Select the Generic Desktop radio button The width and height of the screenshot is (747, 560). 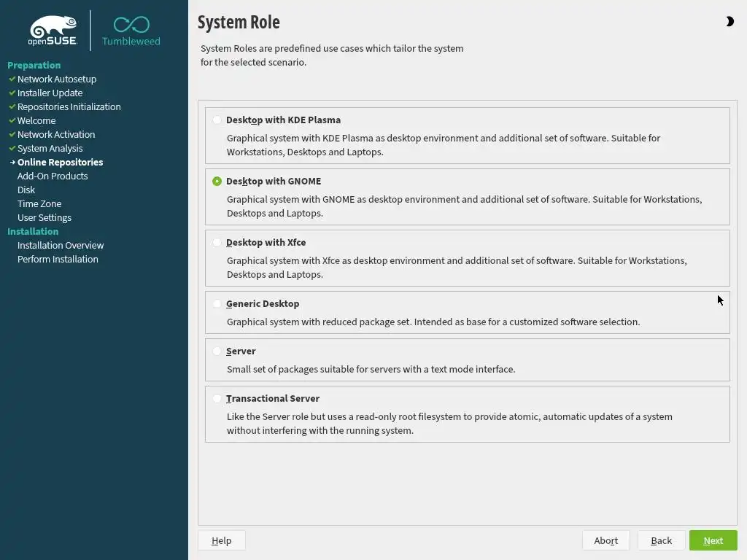pos(217,304)
